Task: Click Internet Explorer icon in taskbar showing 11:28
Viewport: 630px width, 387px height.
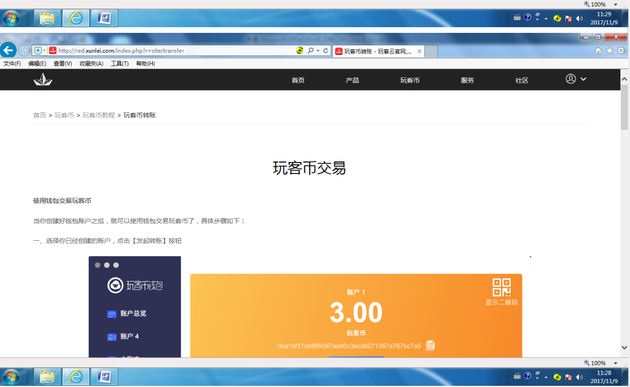Action: (76, 377)
